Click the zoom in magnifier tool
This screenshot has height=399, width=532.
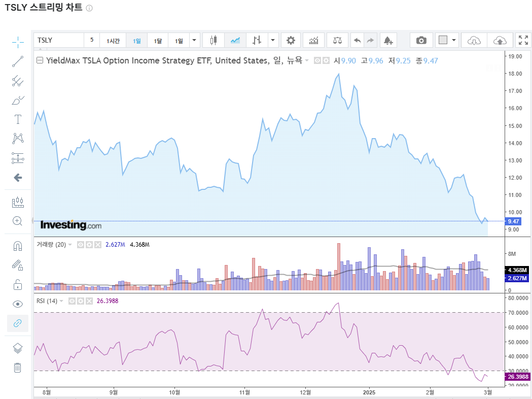[x=18, y=221]
